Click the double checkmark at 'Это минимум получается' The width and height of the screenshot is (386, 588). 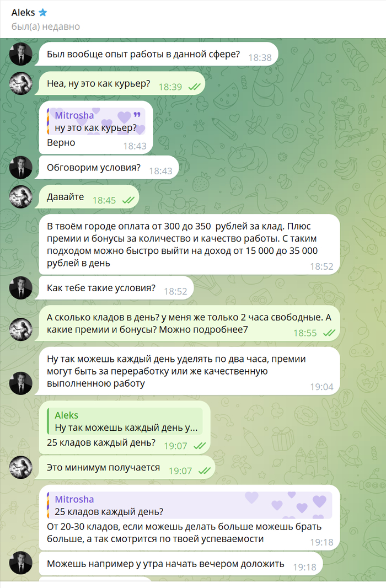(204, 471)
